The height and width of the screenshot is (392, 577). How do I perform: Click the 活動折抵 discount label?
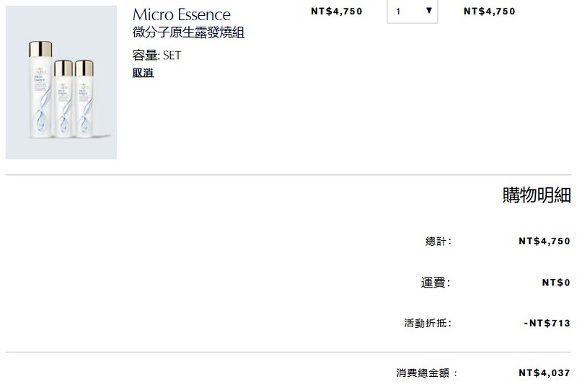(x=427, y=324)
